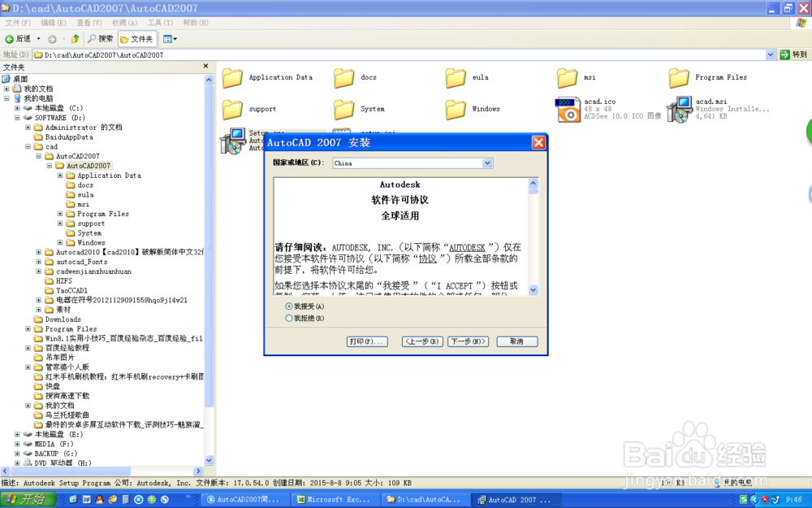Select 'I reject' radio button
This screenshot has height=508, width=812.
tap(288, 319)
